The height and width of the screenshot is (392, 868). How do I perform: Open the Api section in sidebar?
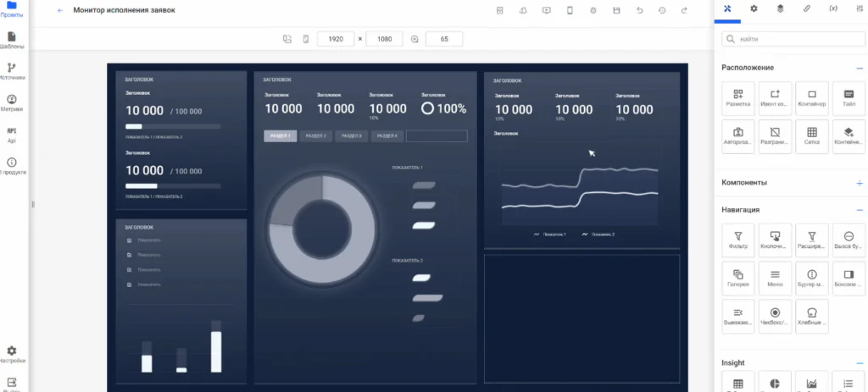pyautogui.click(x=12, y=135)
